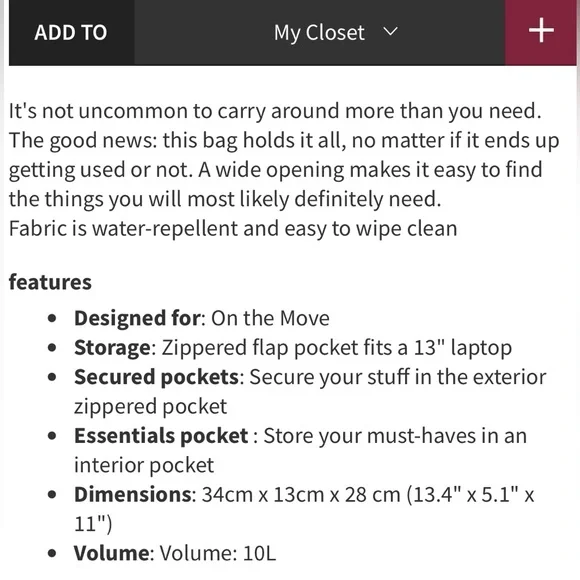The height and width of the screenshot is (580, 580).
Task: Click the Dimensions feature text
Action: click(x=304, y=509)
